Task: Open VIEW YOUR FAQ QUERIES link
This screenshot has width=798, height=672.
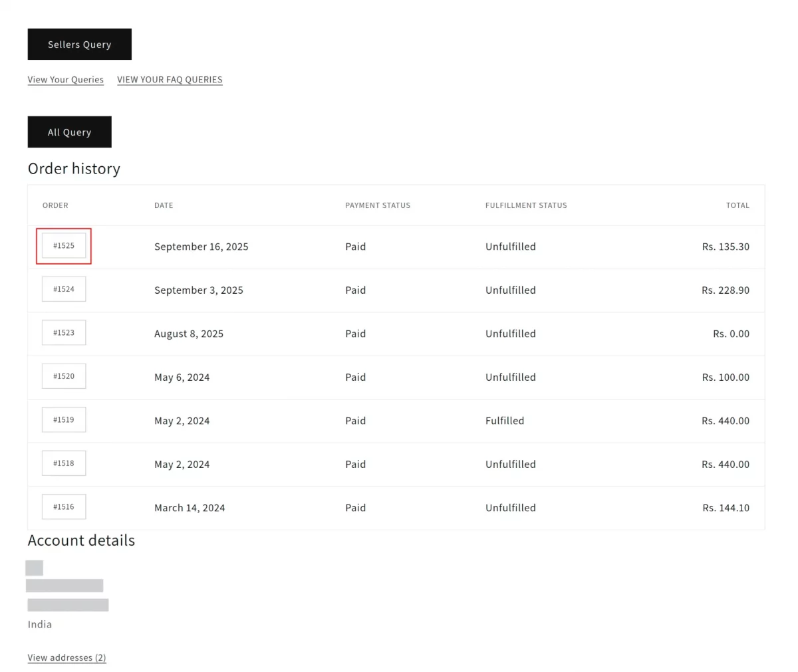Action: tap(170, 80)
